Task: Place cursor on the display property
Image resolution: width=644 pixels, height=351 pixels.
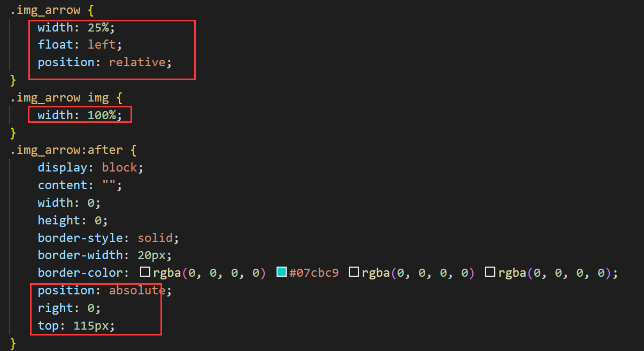Action: (x=62, y=168)
